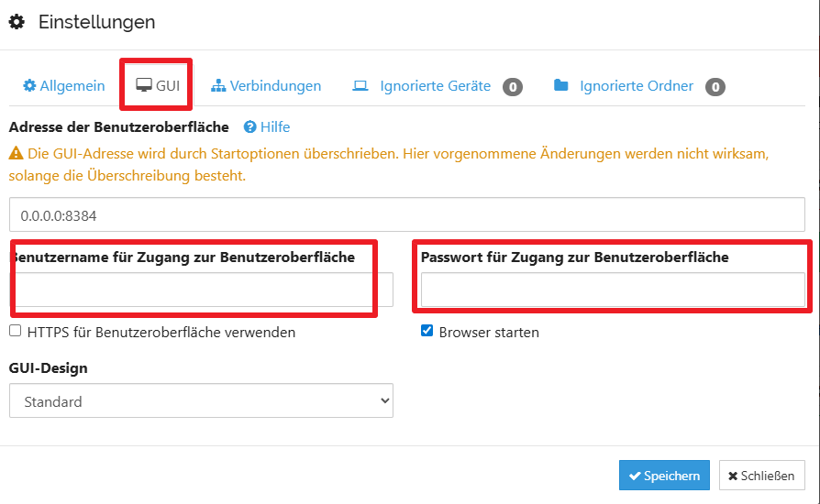Image resolution: width=820 pixels, height=504 pixels.
Task: Focus the Passwort input field
Action: point(613,290)
